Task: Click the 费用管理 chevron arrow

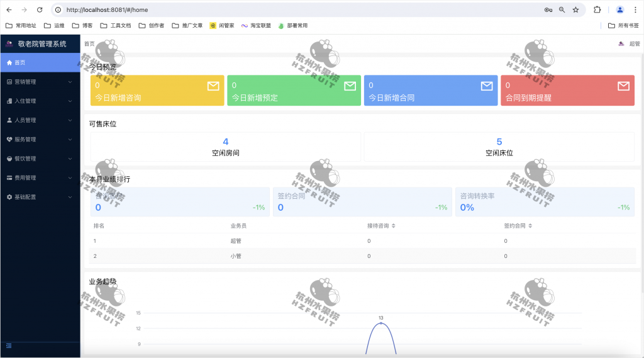Action: click(70, 177)
